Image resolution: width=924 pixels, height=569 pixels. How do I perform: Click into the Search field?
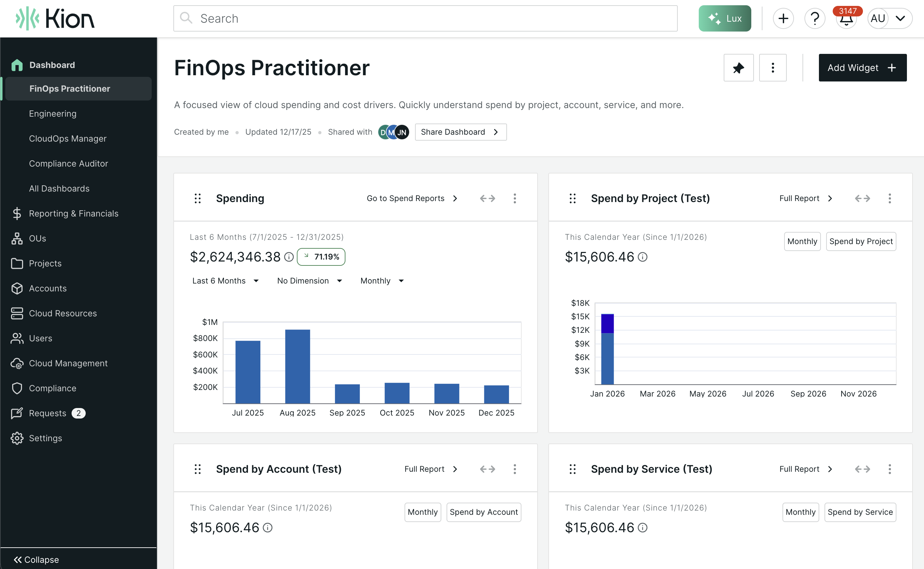click(x=425, y=18)
